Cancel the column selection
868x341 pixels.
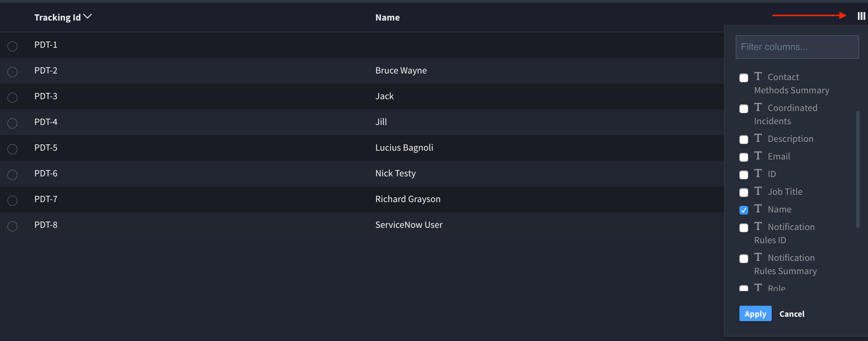(792, 313)
